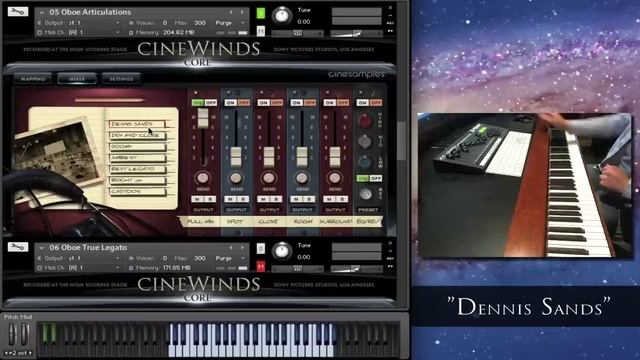Click the pitch bend wheel
This screenshot has height=360, width=640.
(x=13, y=334)
